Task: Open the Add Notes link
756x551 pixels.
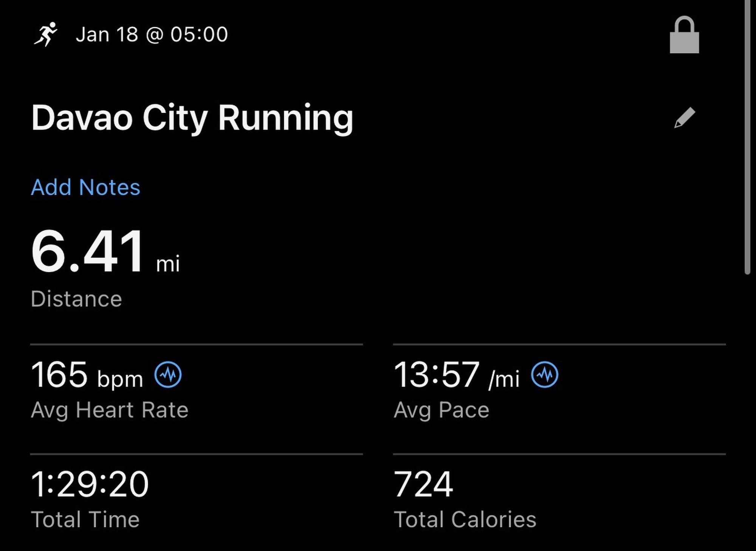Action: click(x=85, y=187)
